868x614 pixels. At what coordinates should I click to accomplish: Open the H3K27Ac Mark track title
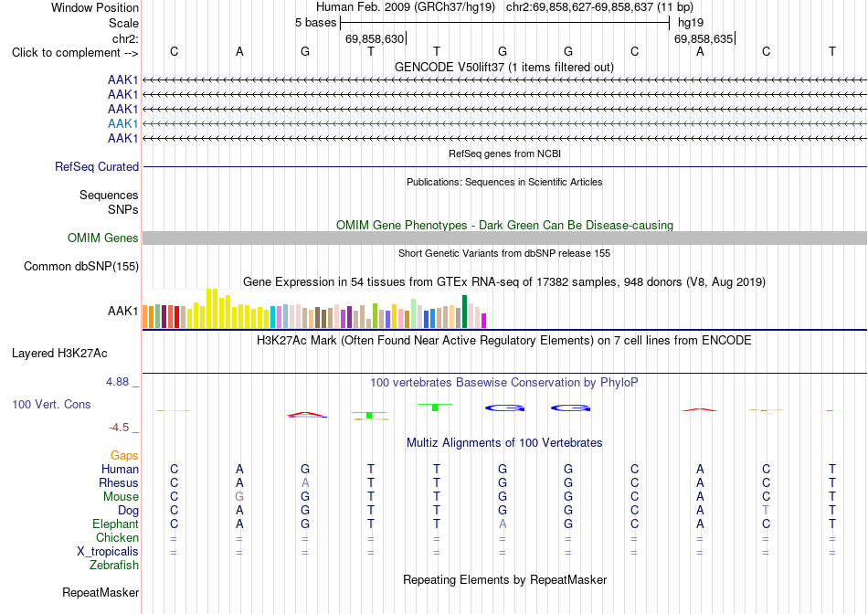click(x=503, y=340)
